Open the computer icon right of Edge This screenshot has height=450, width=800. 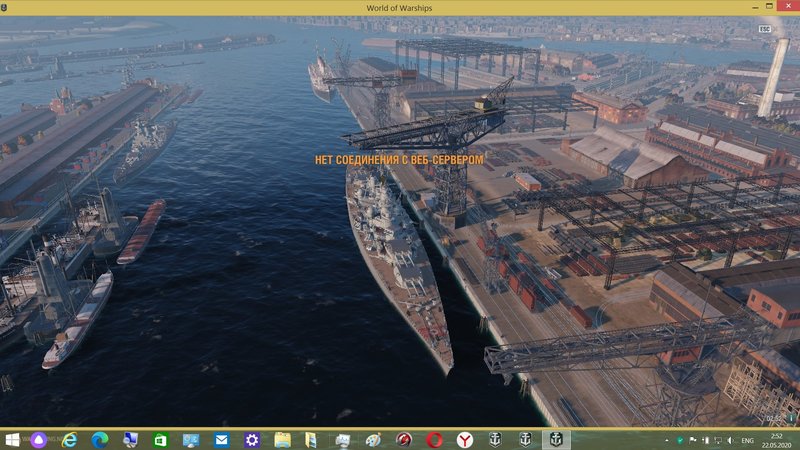(x=130, y=440)
